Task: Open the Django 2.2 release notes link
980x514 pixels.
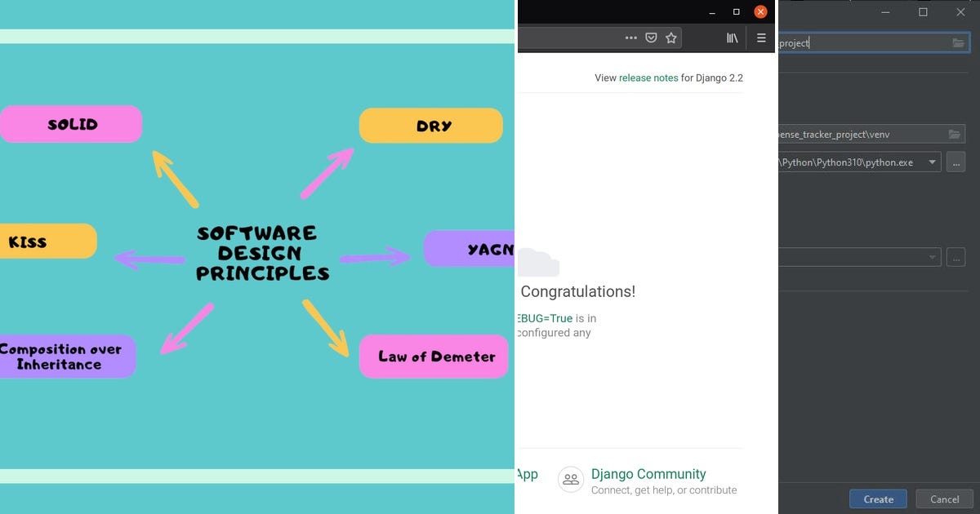Action: (648, 78)
